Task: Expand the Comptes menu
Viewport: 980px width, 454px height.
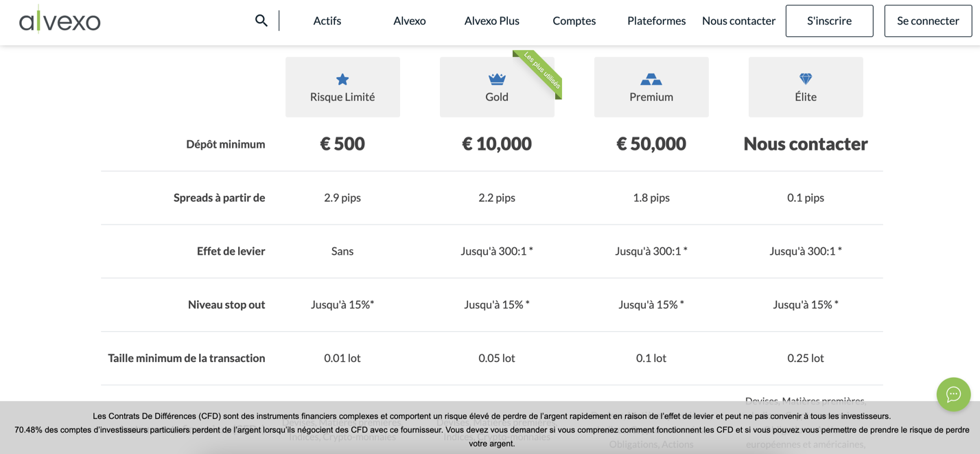Action: (x=574, y=21)
